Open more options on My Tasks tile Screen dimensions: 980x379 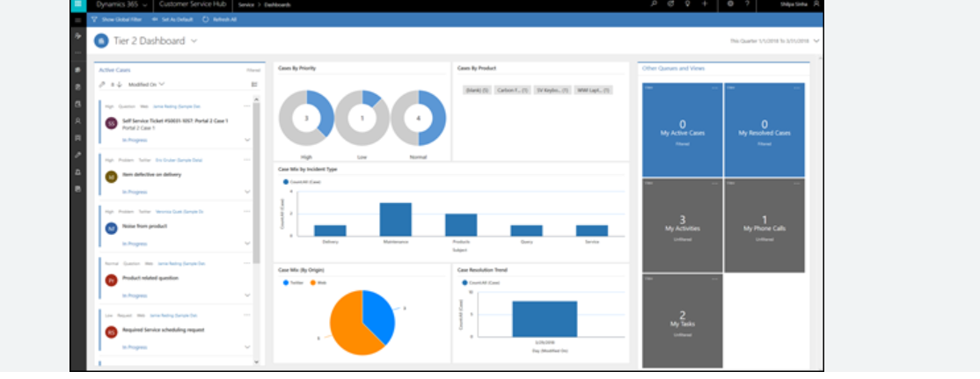[715, 279]
